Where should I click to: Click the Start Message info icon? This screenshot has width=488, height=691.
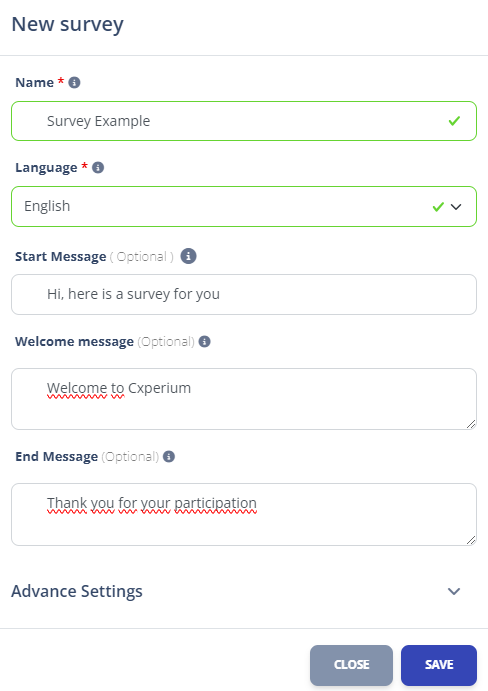(x=188, y=256)
